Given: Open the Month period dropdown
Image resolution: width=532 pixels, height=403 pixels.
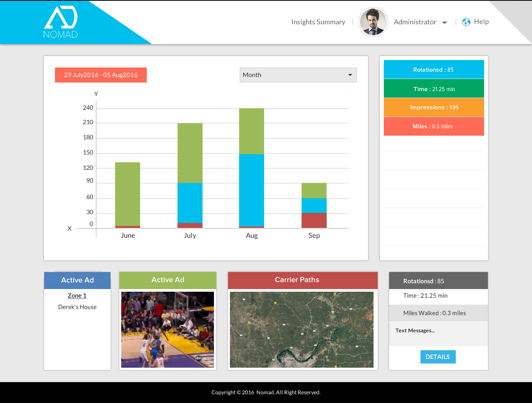Looking at the screenshot, I should pos(298,75).
